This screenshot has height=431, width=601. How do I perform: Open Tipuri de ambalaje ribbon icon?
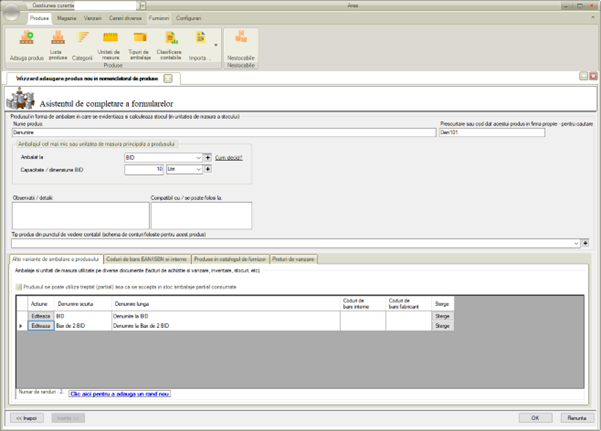[140, 45]
